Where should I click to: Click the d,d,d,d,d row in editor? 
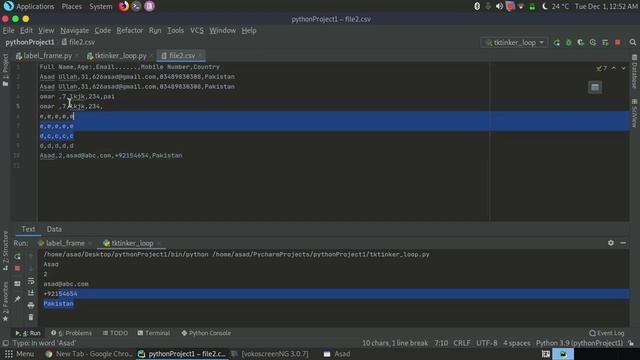tap(57, 146)
